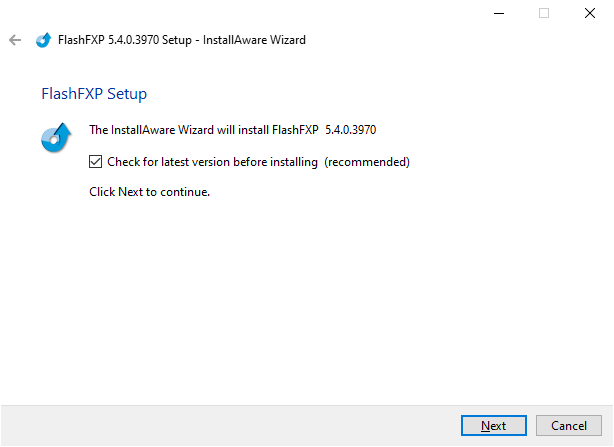Click the "Click Next to continue." text
The image size is (614, 447).
click(150, 192)
